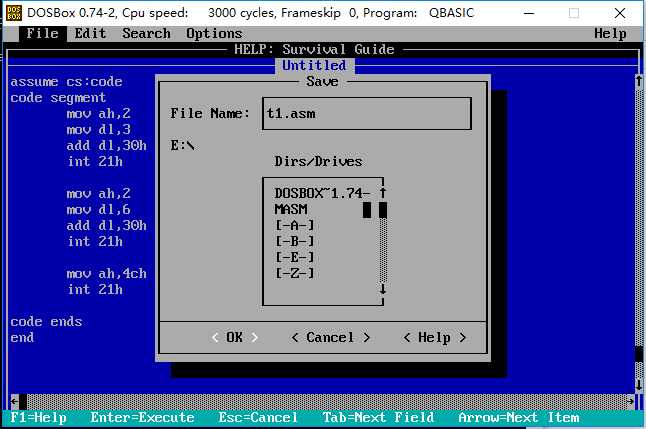Open the Help menu in menu bar

(x=610, y=33)
